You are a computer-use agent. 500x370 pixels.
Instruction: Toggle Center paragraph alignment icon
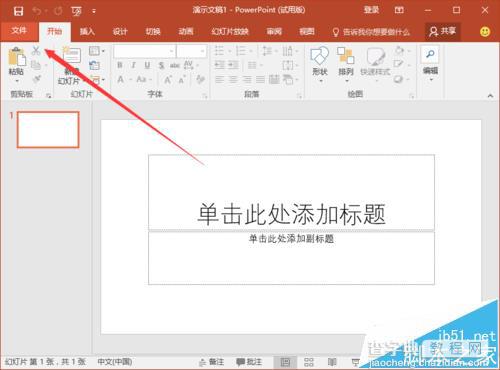point(233,79)
